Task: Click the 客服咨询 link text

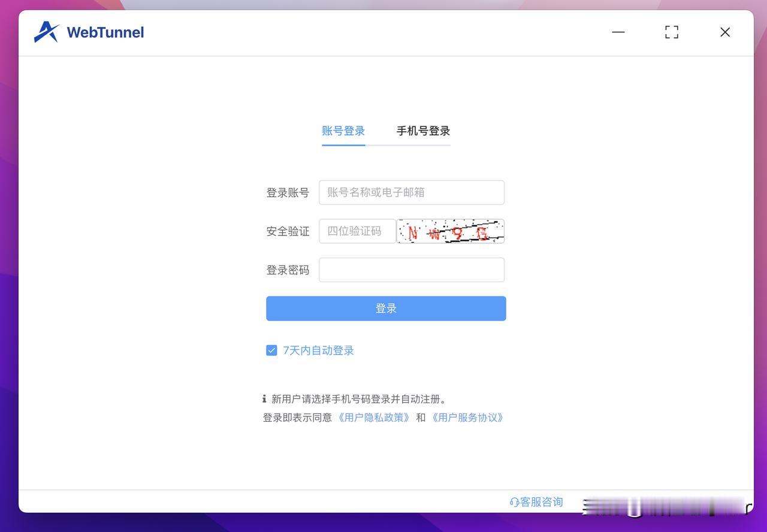Action: pyautogui.click(x=540, y=502)
